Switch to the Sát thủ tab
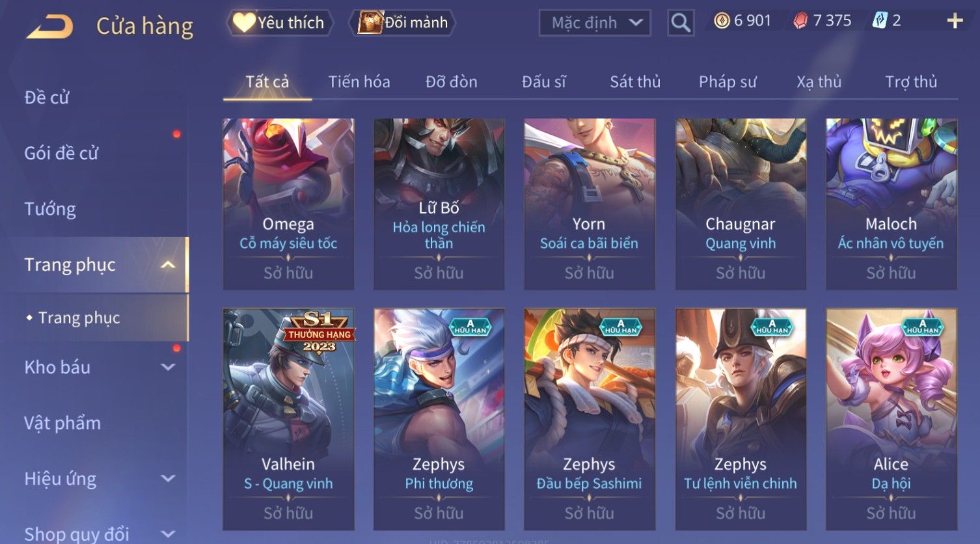This screenshot has width=980, height=544. [635, 81]
